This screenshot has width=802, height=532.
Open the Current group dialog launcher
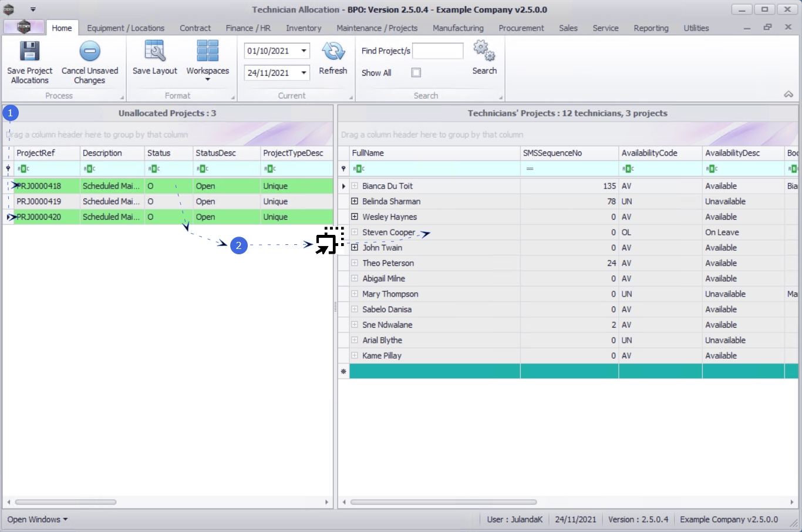[351, 97]
